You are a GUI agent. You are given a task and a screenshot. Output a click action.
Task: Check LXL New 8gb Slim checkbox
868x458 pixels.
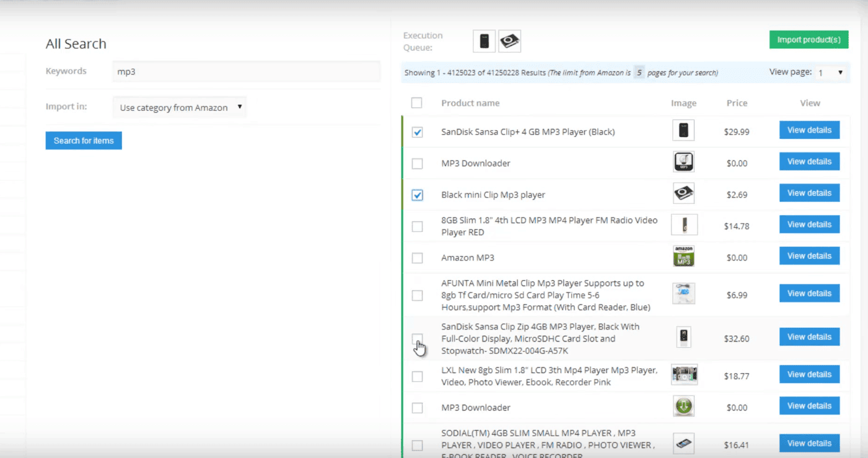(417, 377)
